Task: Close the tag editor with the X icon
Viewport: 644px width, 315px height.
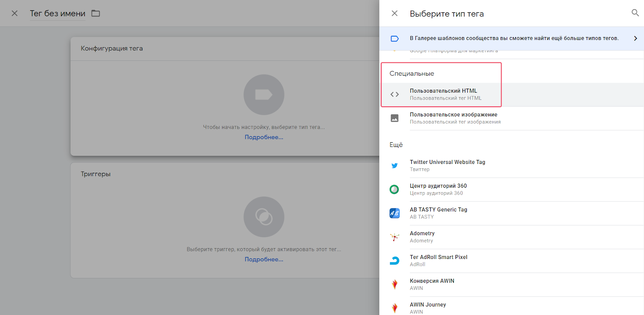Action: click(x=14, y=13)
